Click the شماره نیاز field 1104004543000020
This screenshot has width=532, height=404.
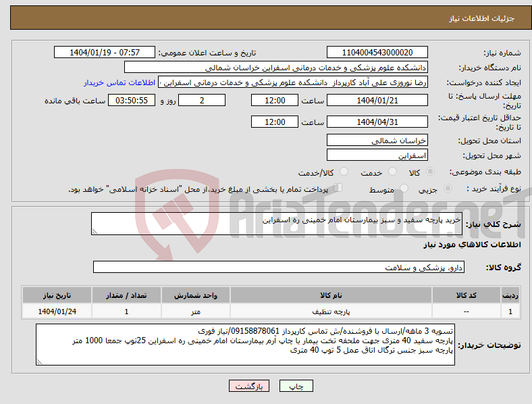coord(377,52)
